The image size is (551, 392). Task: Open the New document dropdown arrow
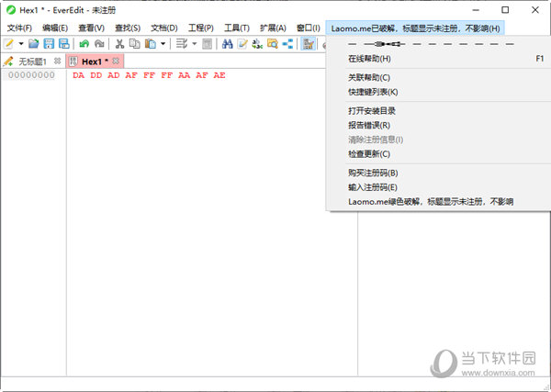point(21,44)
